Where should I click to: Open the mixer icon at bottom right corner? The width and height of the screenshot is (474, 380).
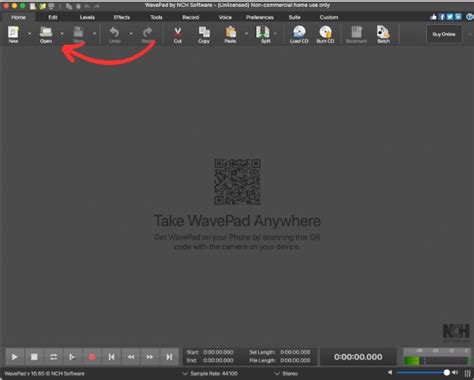click(468, 373)
